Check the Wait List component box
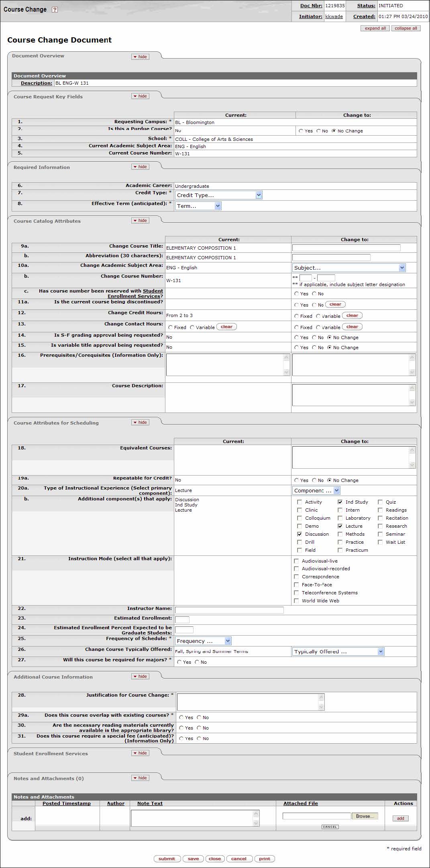The width and height of the screenshot is (430, 868). 380,543
